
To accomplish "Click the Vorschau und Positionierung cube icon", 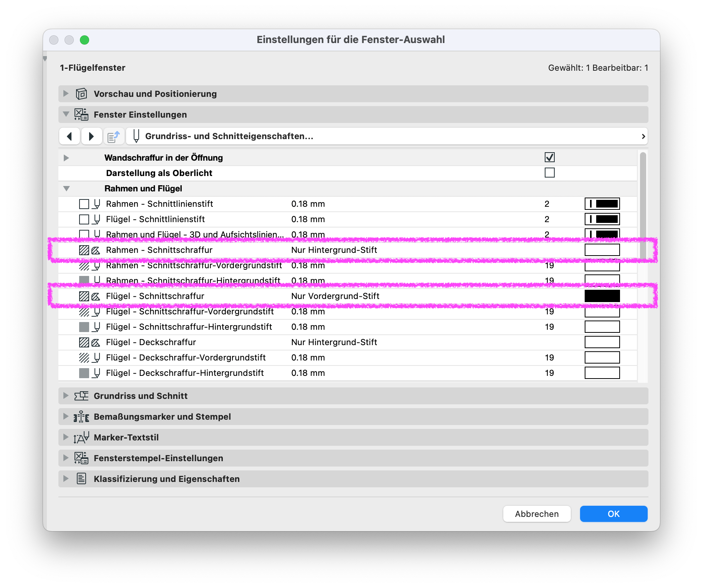I will 81,94.
